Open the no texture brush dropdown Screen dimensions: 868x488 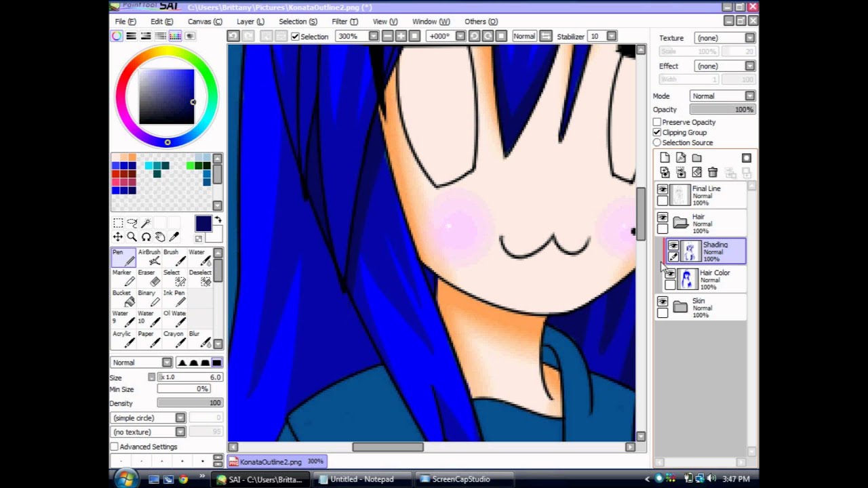pos(180,432)
